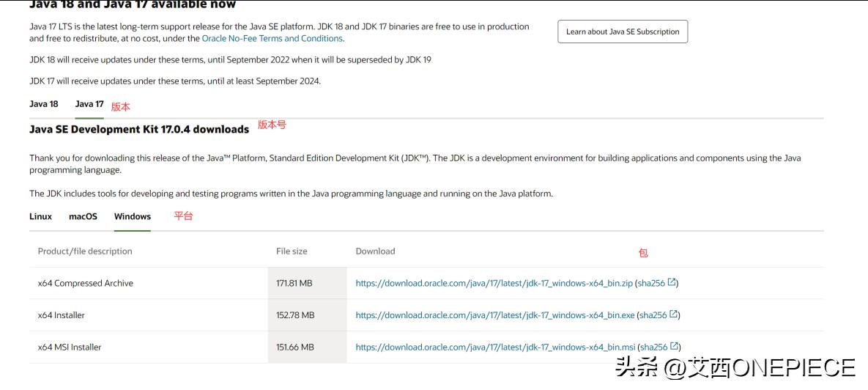Choose the Linux platform tab
The width and height of the screenshot is (868, 390).
[41, 216]
